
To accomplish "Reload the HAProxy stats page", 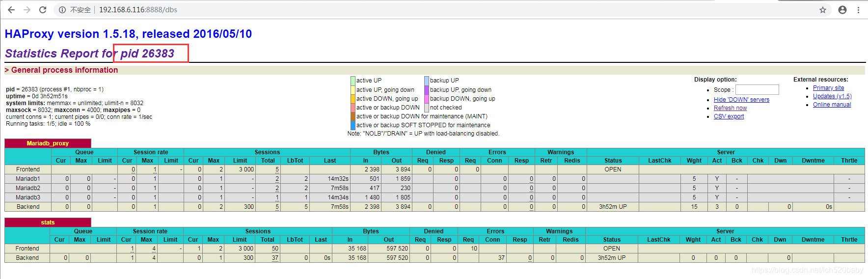I will pos(43,10).
